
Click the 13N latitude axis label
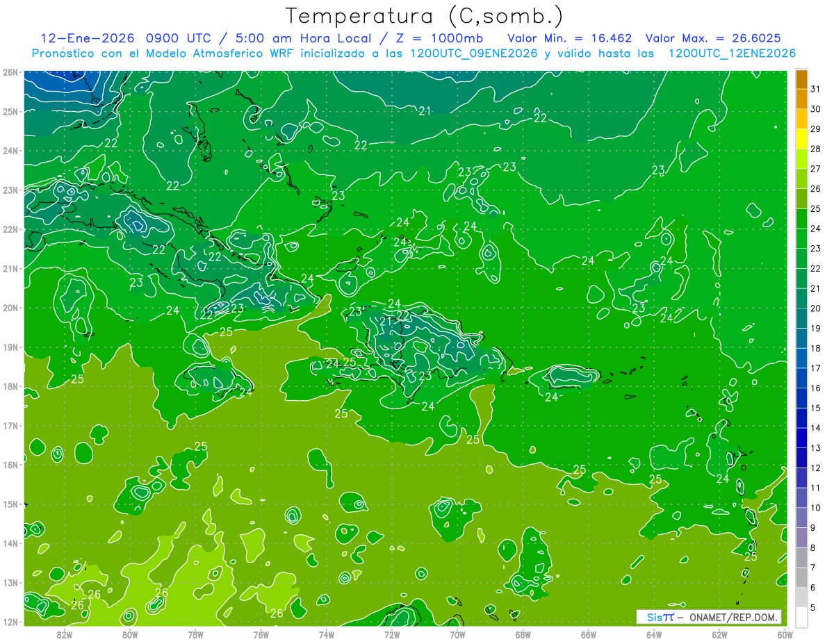tap(10, 582)
